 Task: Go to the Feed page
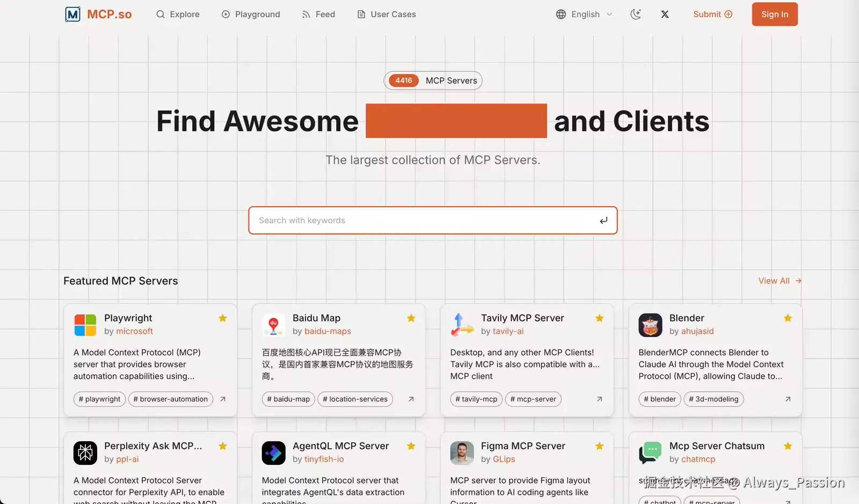tap(318, 14)
